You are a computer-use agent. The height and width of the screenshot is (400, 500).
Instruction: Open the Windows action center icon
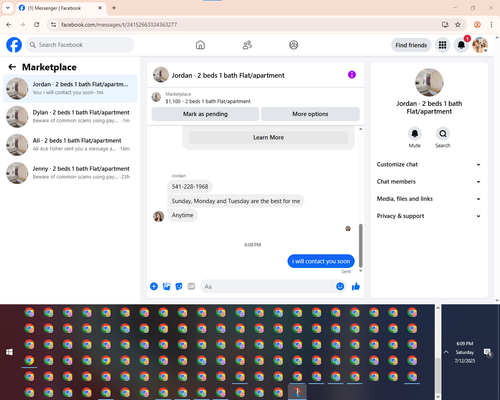488,352
